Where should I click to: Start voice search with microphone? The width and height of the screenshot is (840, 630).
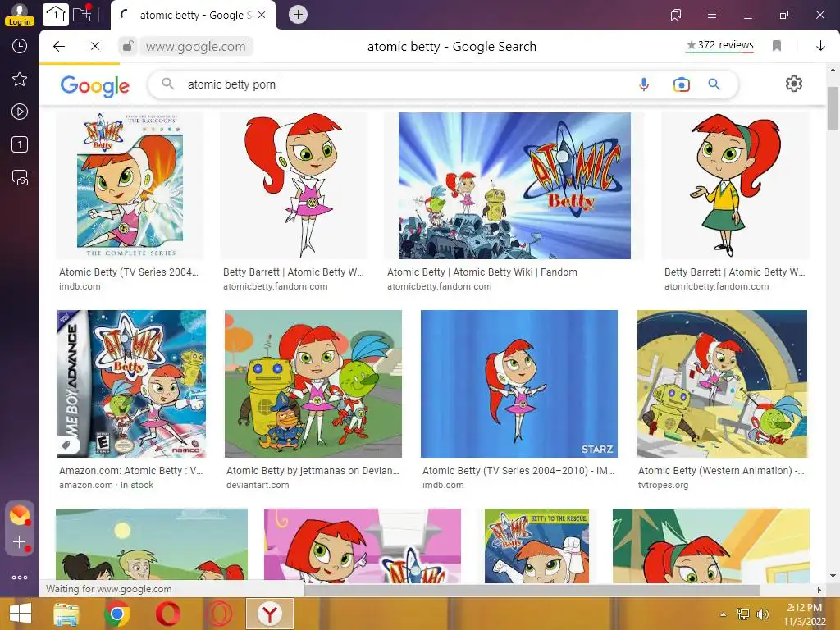tap(644, 84)
